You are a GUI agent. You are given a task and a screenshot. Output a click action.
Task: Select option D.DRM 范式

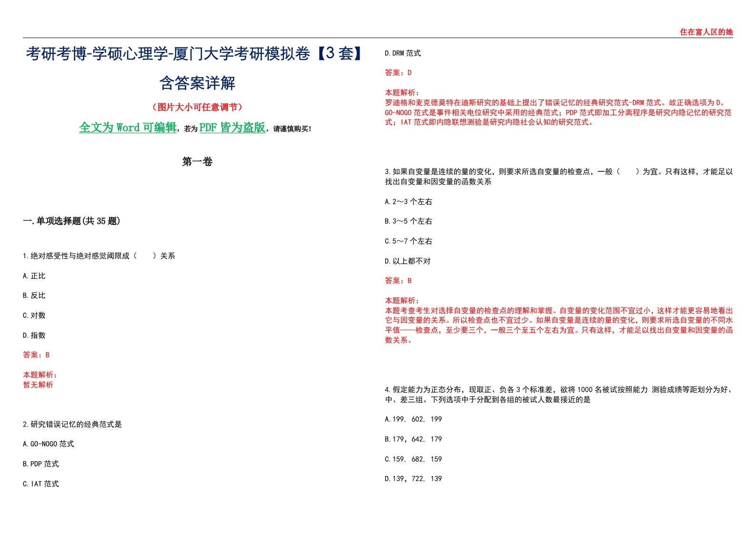click(403, 53)
